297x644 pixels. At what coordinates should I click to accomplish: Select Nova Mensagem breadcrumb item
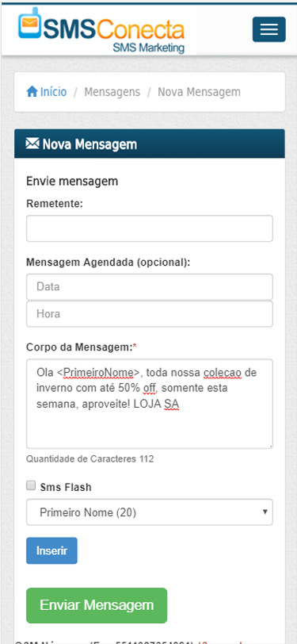(x=199, y=91)
